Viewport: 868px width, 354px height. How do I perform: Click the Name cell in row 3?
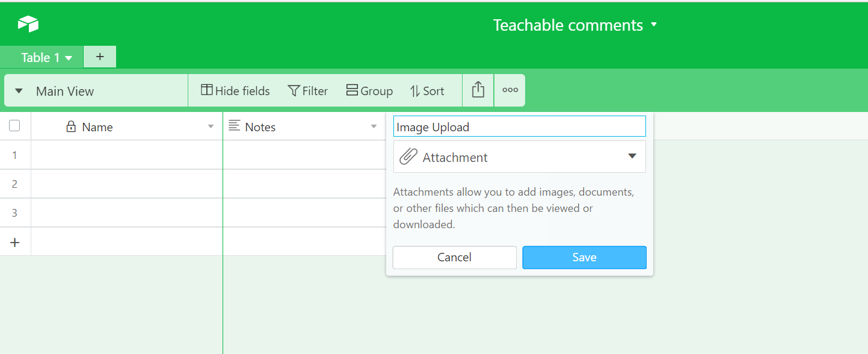127,213
